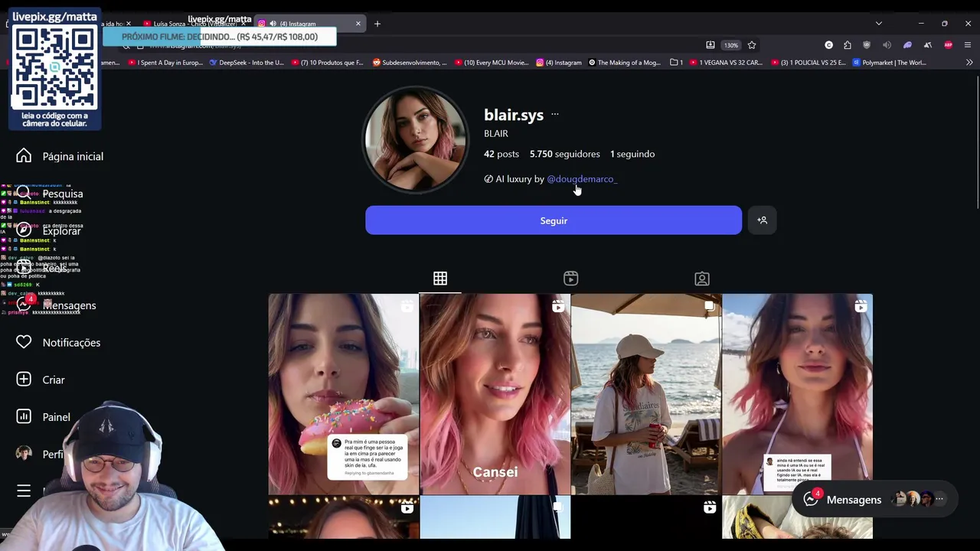The height and width of the screenshot is (551, 980).
Task: View the 1 seguindo list
Action: [x=632, y=154]
